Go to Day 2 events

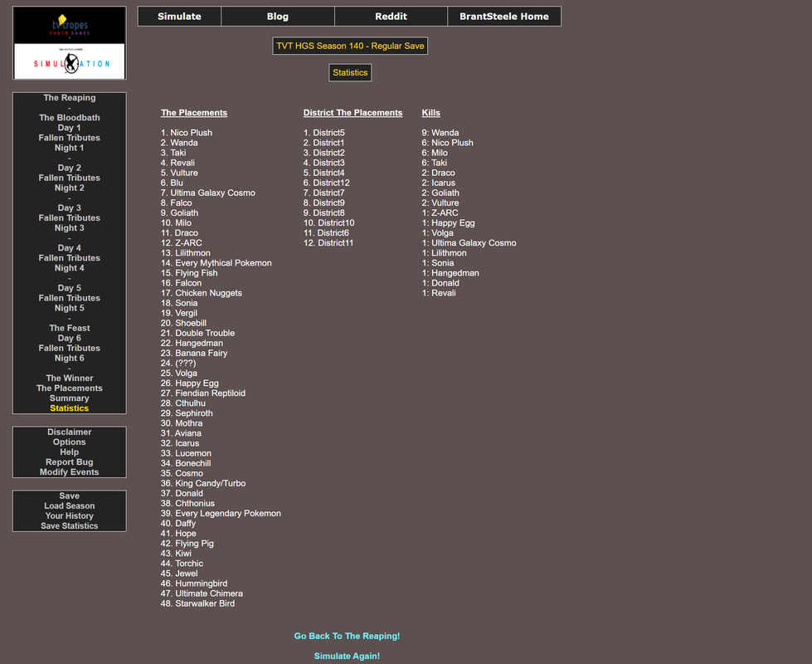(x=70, y=168)
